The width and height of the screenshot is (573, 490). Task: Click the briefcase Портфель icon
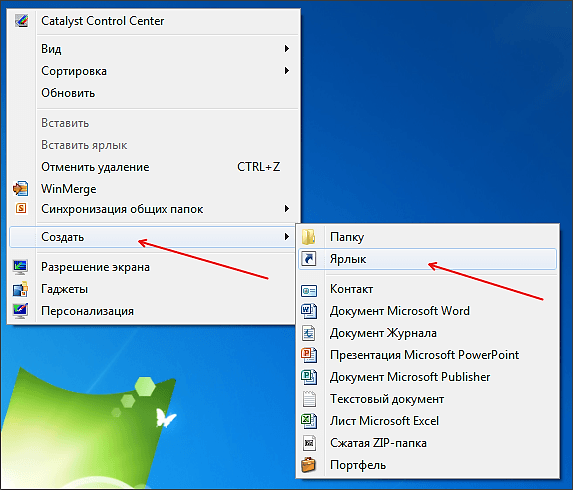coord(309,465)
